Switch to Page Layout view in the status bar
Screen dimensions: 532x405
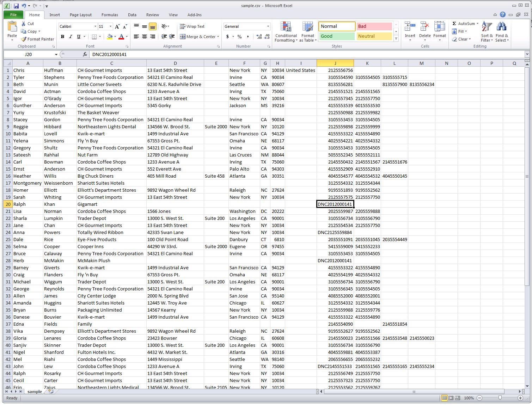coord(451,398)
